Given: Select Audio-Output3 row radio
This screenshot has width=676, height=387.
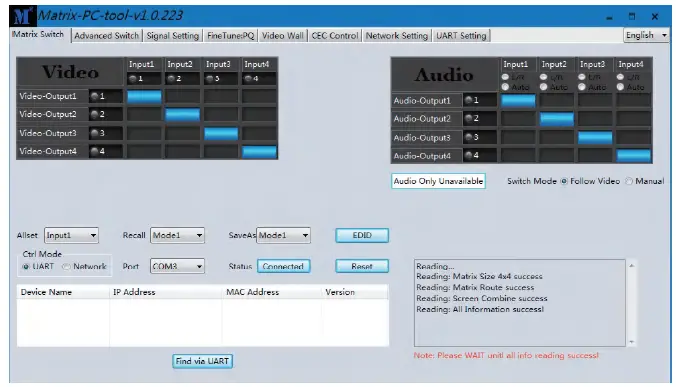Looking at the screenshot, I should point(469,137).
